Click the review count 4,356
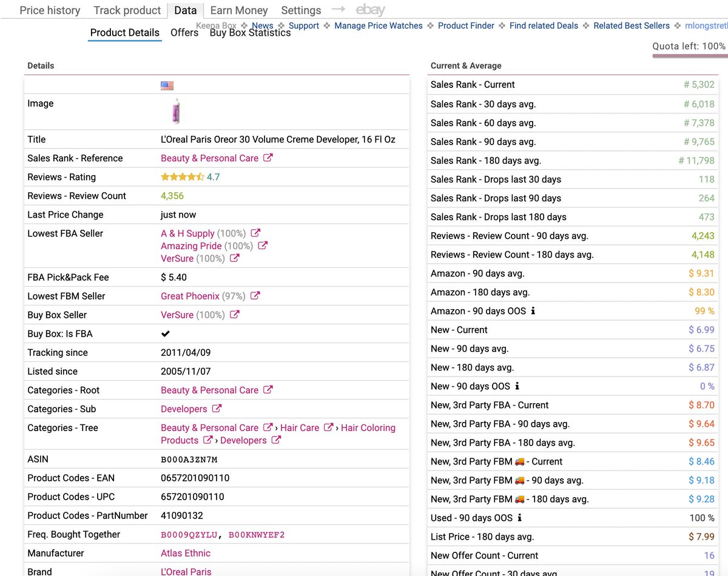The width and height of the screenshot is (728, 576). (172, 196)
